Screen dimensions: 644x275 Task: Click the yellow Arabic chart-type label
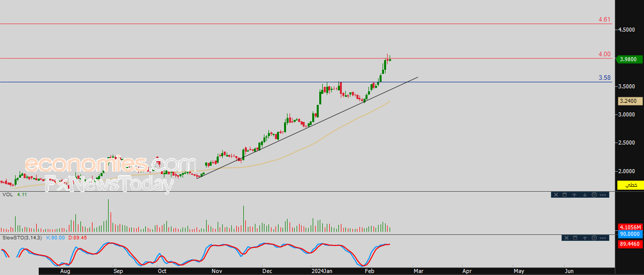(x=631, y=185)
